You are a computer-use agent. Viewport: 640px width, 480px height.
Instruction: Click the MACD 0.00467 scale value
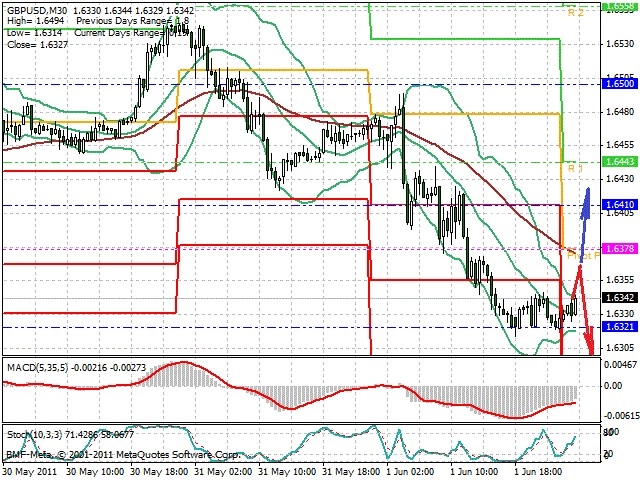click(x=619, y=364)
